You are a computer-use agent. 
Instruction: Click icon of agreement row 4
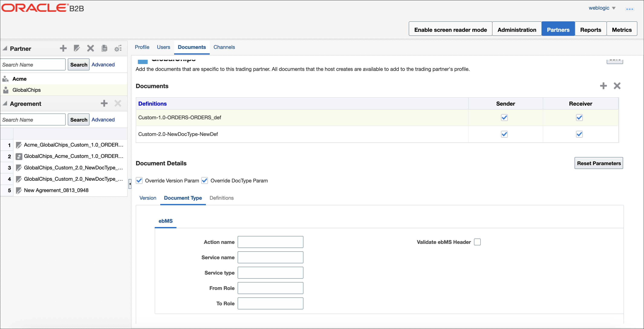point(19,179)
